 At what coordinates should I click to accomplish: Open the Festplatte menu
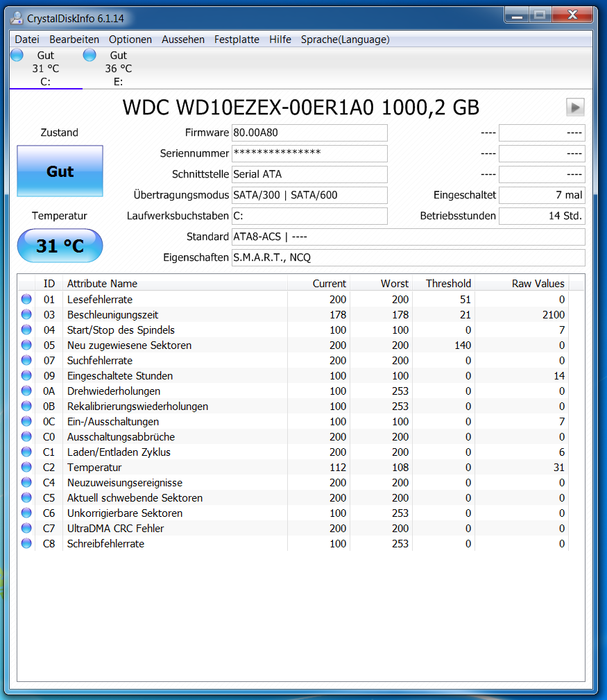(x=237, y=40)
